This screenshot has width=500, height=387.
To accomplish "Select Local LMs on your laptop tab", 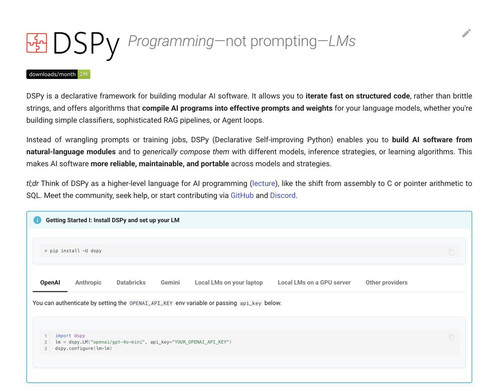I will pos(229,283).
